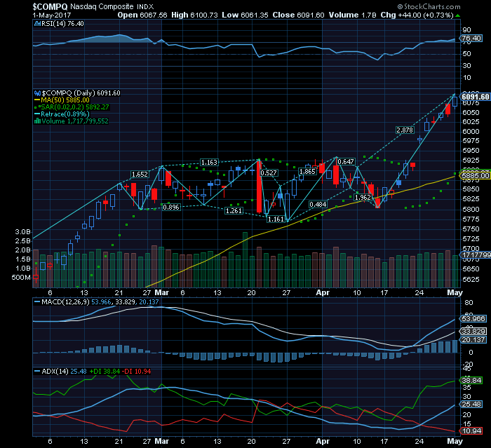The width and height of the screenshot is (491, 448).
Task: Click the 6000 price axis label
Action: tap(471, 132)
